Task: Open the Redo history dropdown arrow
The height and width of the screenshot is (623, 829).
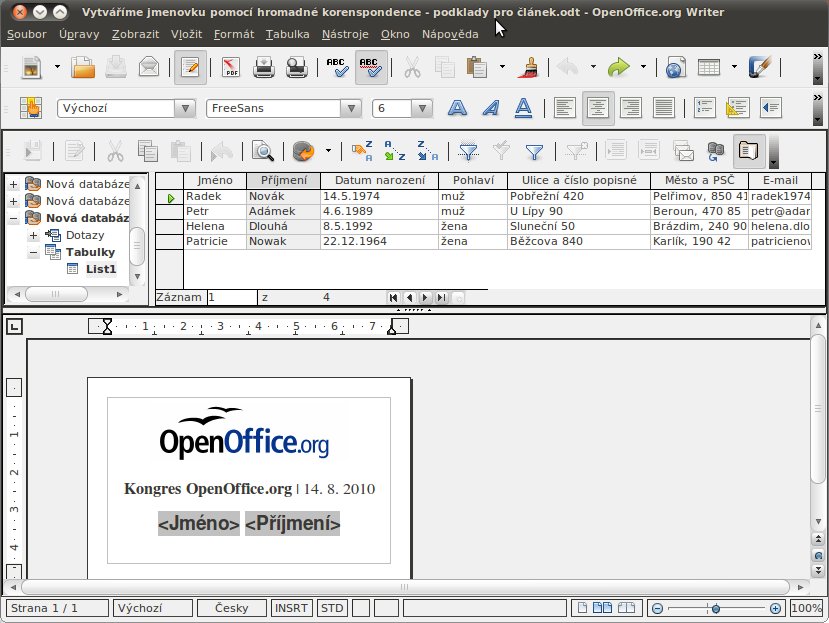Action: coord(643,67)
